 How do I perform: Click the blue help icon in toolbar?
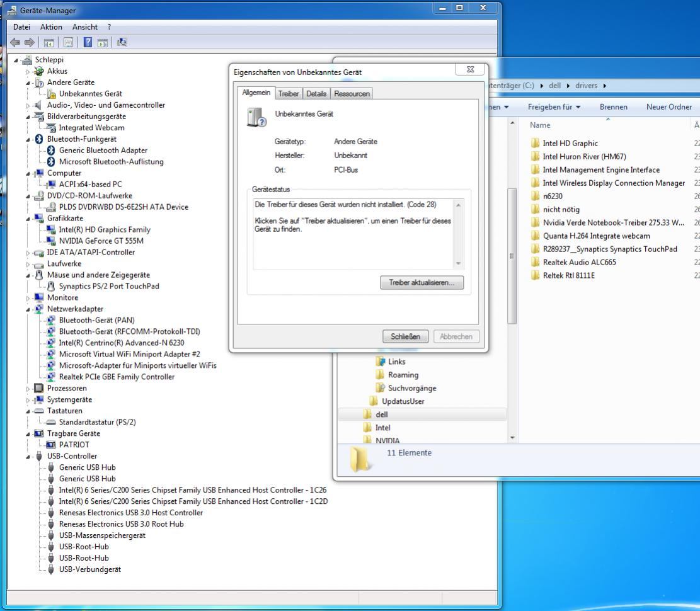click(88, 42)
